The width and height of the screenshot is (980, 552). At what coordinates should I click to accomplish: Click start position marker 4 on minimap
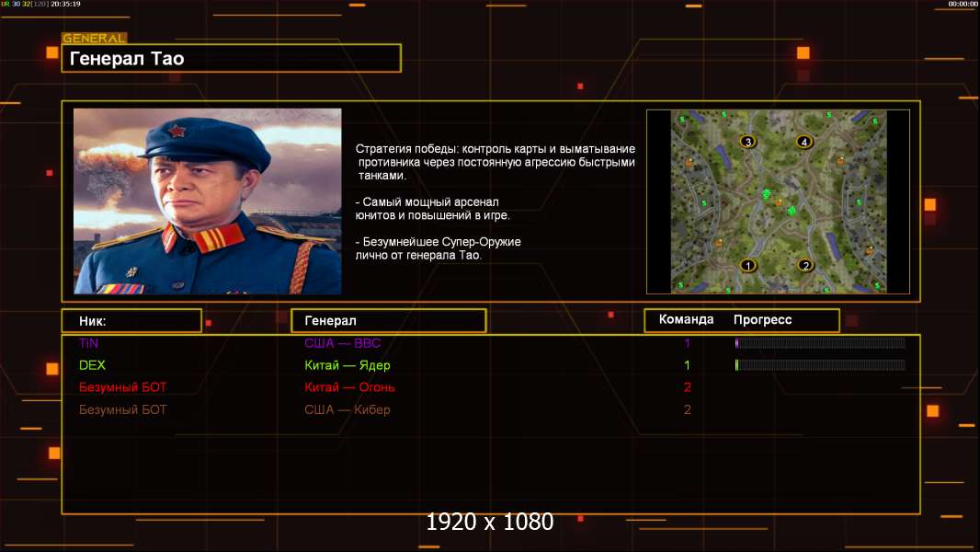point(804,142)
